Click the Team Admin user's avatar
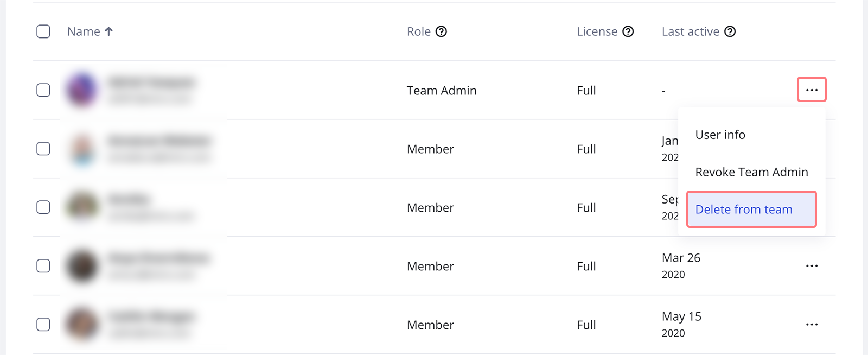 pyautogui.click(x=82, y=90)
